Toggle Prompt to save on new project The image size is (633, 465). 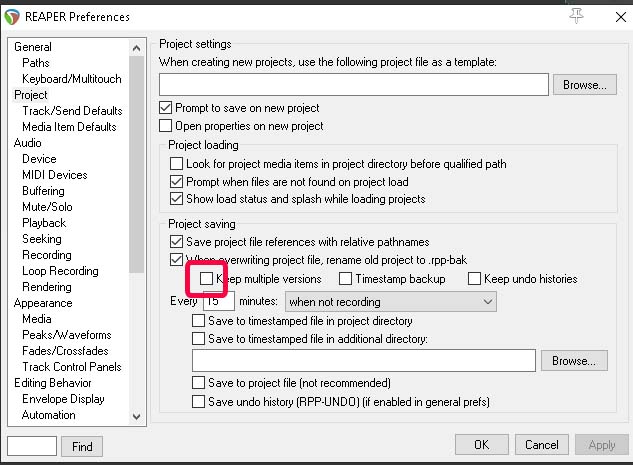(166, 108)
